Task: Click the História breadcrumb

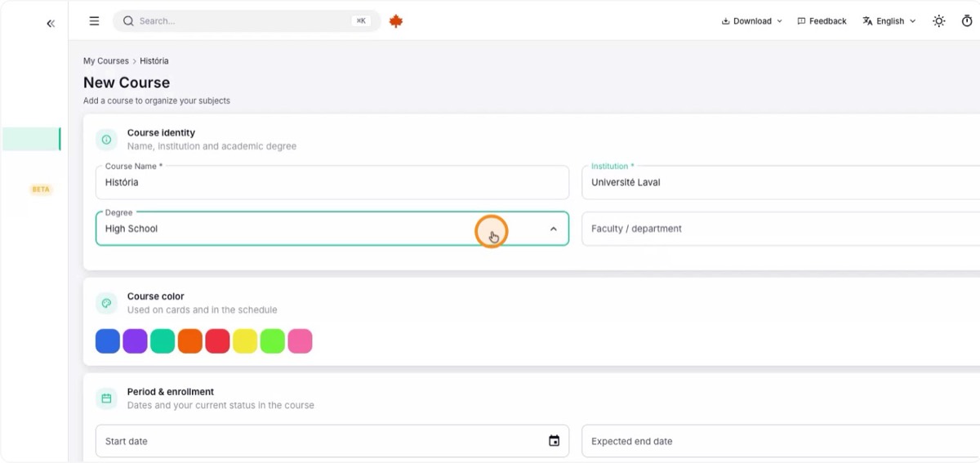Action: pos(154,61)
